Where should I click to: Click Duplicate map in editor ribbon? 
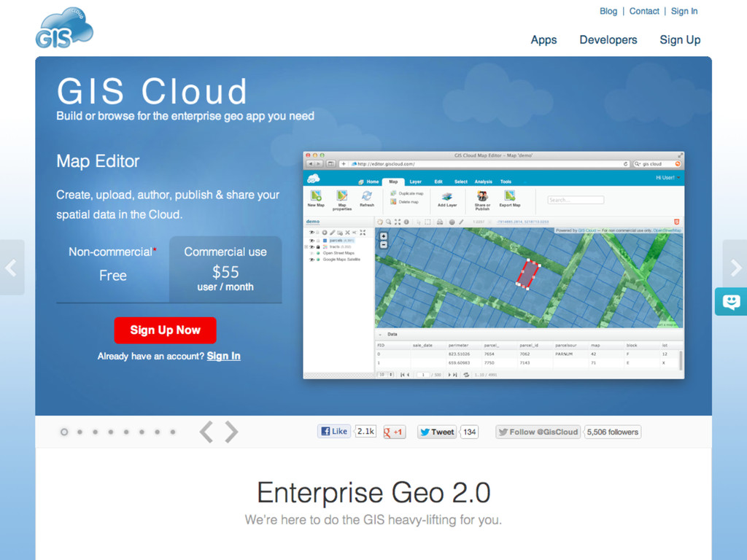coord(407,193)
